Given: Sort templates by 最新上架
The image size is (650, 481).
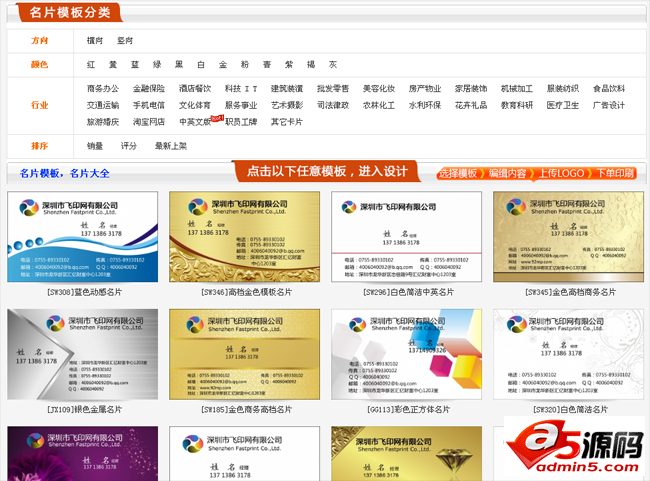Looking at the screenshot, I should click(171, 146).
